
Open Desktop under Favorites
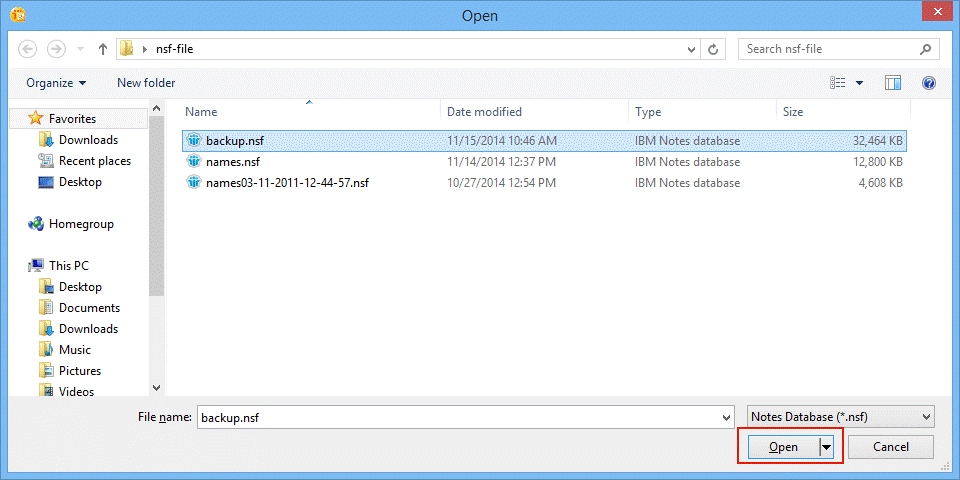click(80, 182)
